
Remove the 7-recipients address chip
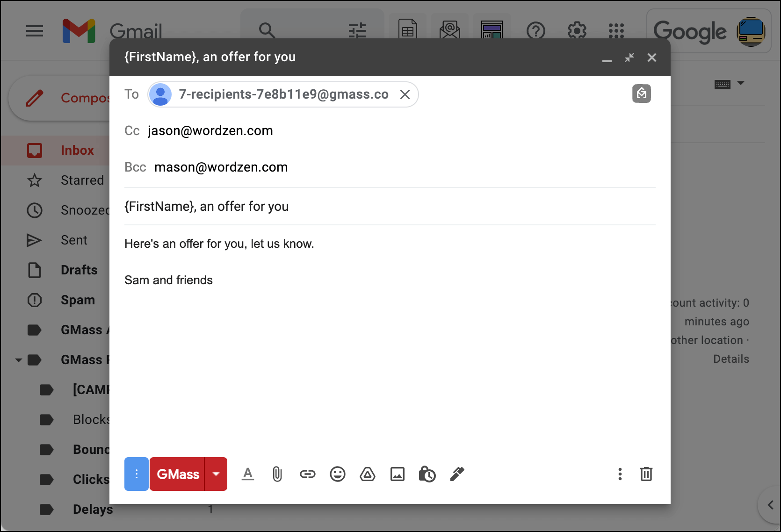coord(405,94)
